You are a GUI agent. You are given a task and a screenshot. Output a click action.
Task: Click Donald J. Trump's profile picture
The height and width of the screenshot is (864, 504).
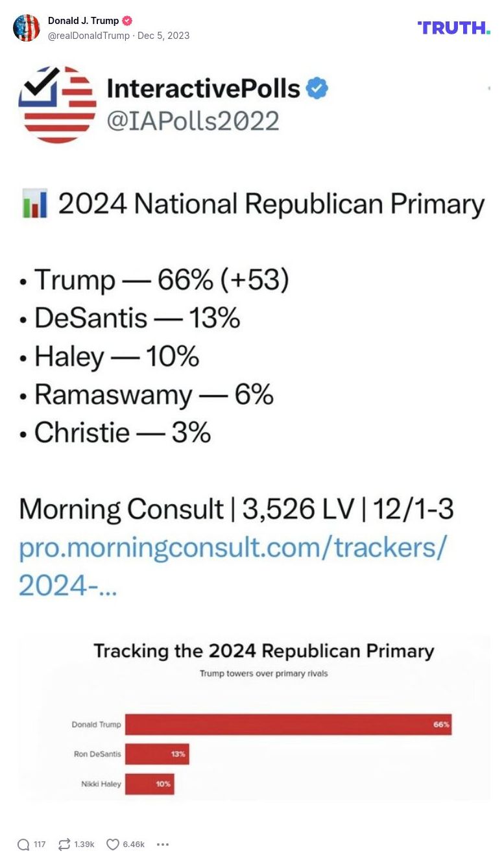pyautogui.click(x=27, y=27)
